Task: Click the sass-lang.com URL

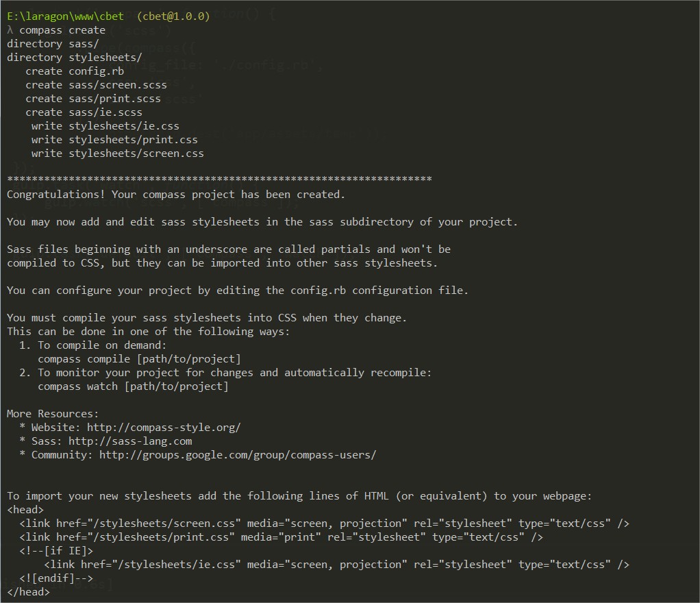Action: coord(130,441)
